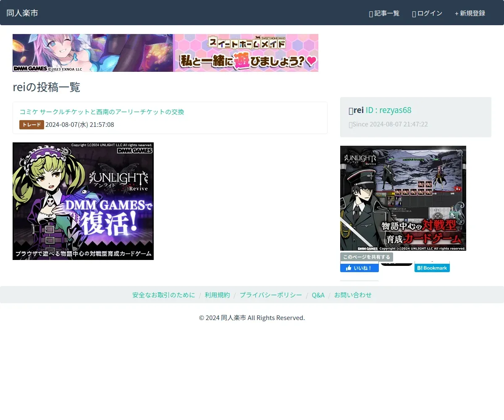Viewport: 504px width, 420px height.
Task: Open the UNLIGHT 対戦型育成カードゲーム sidebar ad
Action: pyautogui.click(x=403, y=198)
